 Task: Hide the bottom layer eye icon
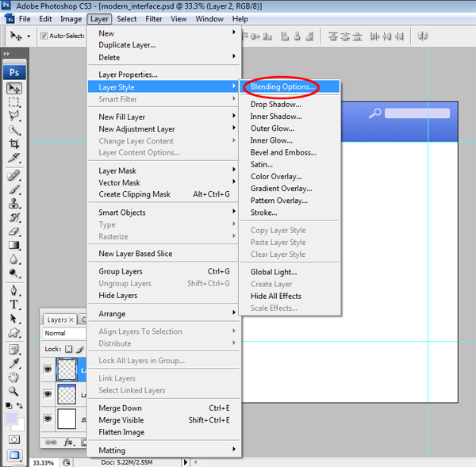[48, 419]
